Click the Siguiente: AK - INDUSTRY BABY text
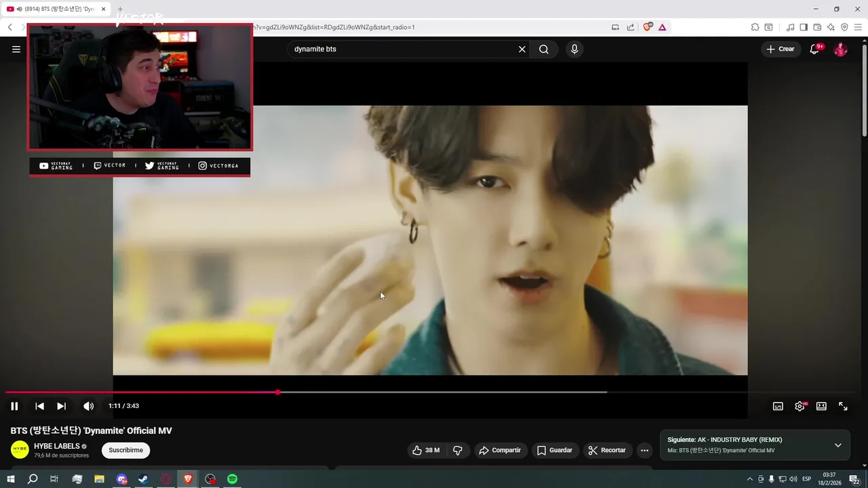 (725, 440)
